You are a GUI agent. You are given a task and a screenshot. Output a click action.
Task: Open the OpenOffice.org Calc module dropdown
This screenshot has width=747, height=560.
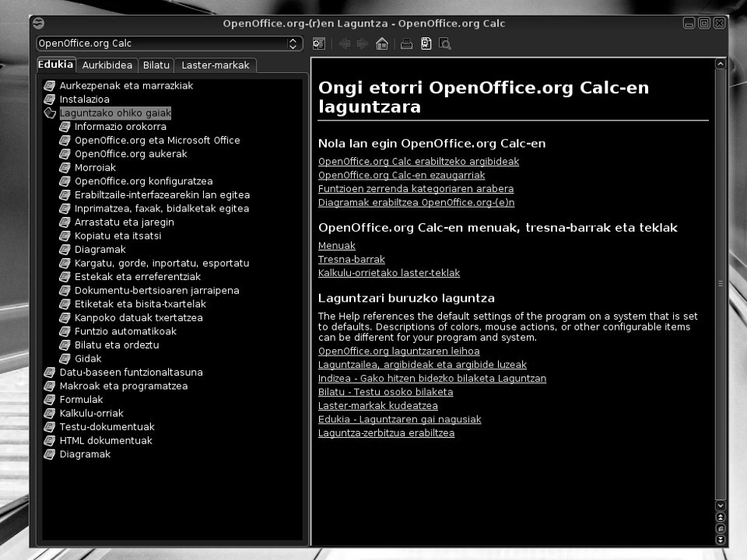[170, 44]
